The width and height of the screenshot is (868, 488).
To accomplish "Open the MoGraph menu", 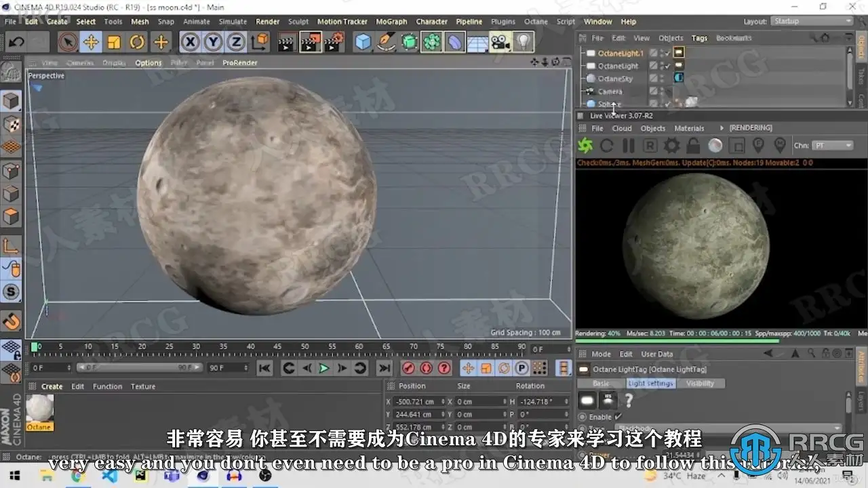I will click(391, 22).
